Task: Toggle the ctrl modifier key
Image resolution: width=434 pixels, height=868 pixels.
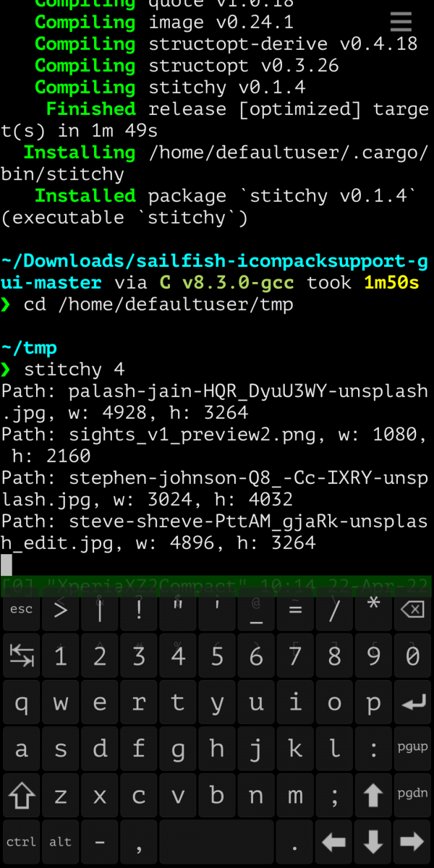Action: (x=21, y=841)
